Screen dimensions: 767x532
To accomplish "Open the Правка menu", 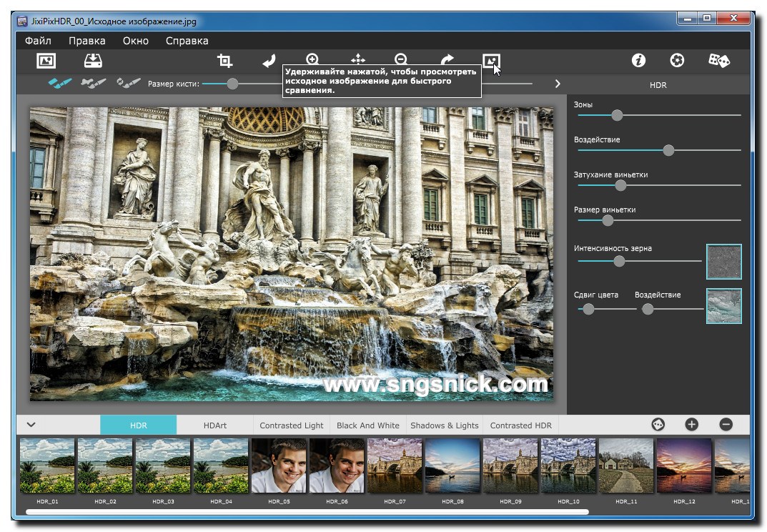I will pyautogui.click(x=87, y=41).
